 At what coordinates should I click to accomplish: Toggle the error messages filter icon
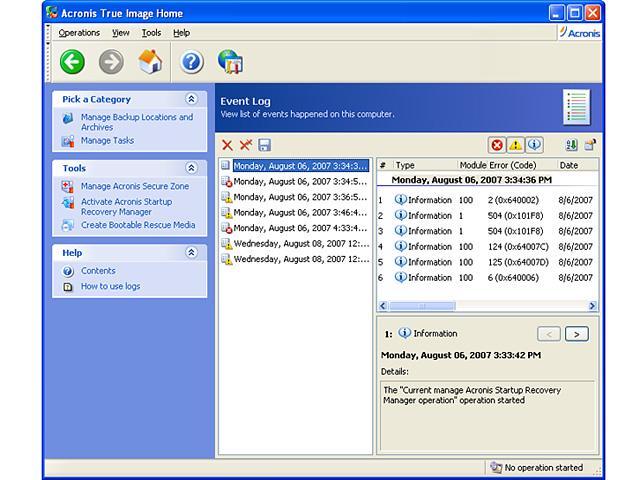point(497,145)
